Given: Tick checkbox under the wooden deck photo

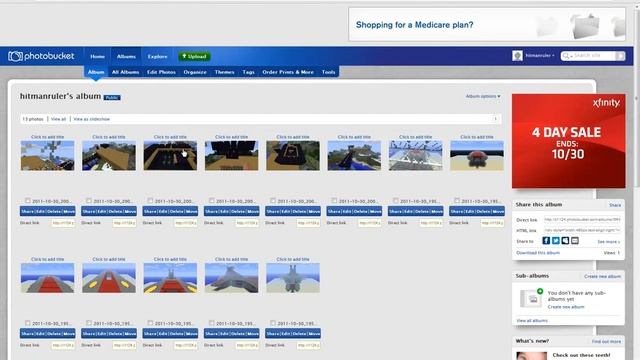Looking at the screenshot, I should click(89, 200).
